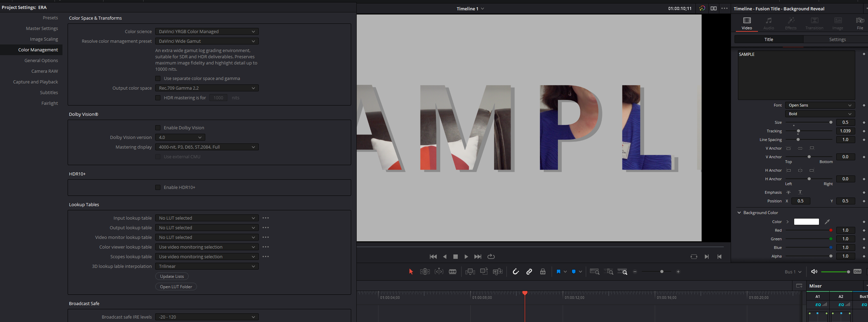Screen dimensions: 868x322
Task: Zoom out timeline with minus button
Action: click(635, 272)
